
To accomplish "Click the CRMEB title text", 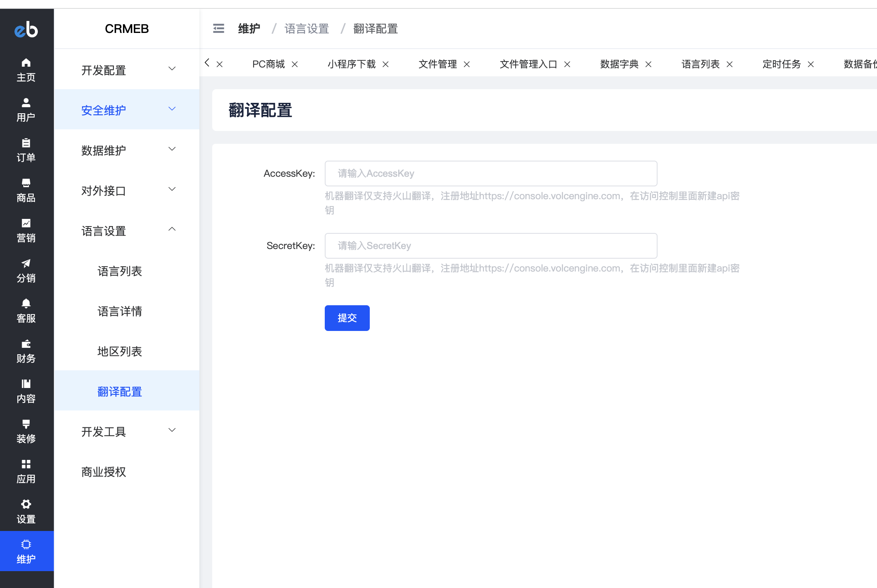I will 127,29.
